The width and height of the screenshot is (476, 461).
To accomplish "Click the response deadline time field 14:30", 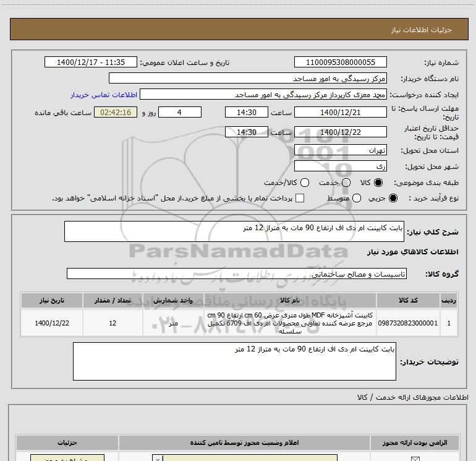I will click(x=247, y=112).
